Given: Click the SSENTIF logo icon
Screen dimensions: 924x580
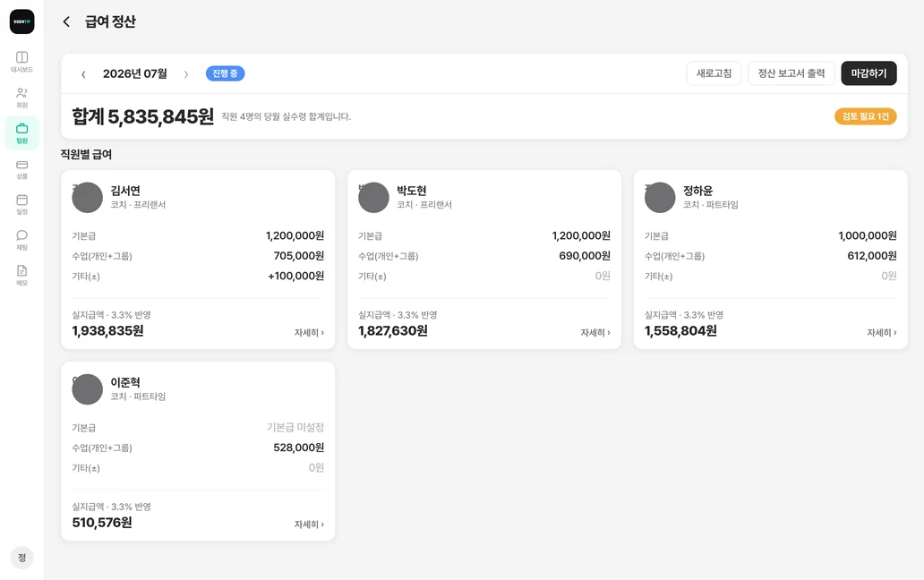Looking at the screenshot, I should point(21,21).
